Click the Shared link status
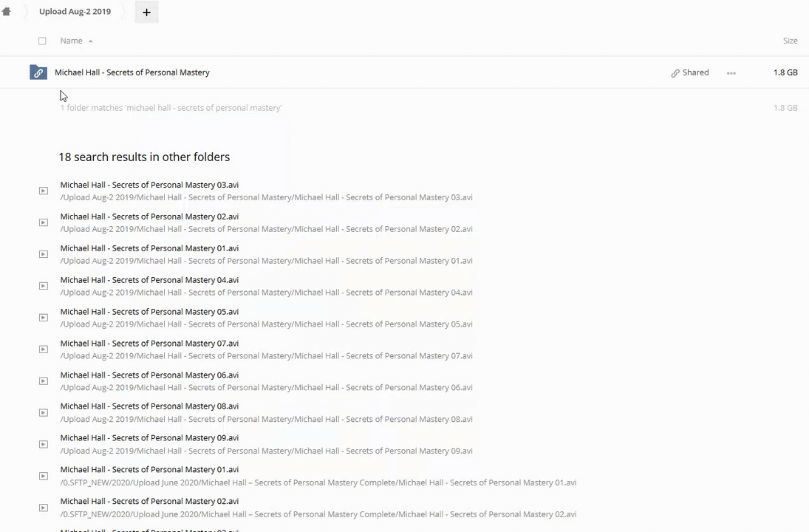Image resolution: width=809 pixels, height=532 pixels. coord(689,72)
